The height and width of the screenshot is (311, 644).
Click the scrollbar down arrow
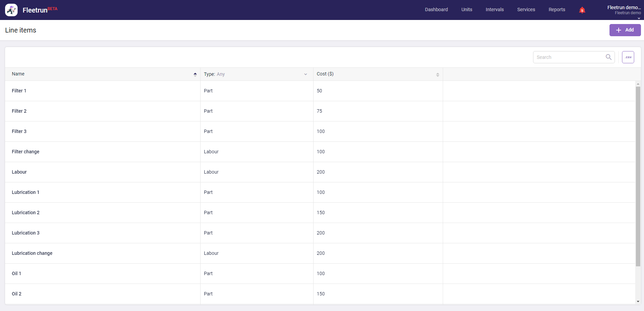point(638,301)
